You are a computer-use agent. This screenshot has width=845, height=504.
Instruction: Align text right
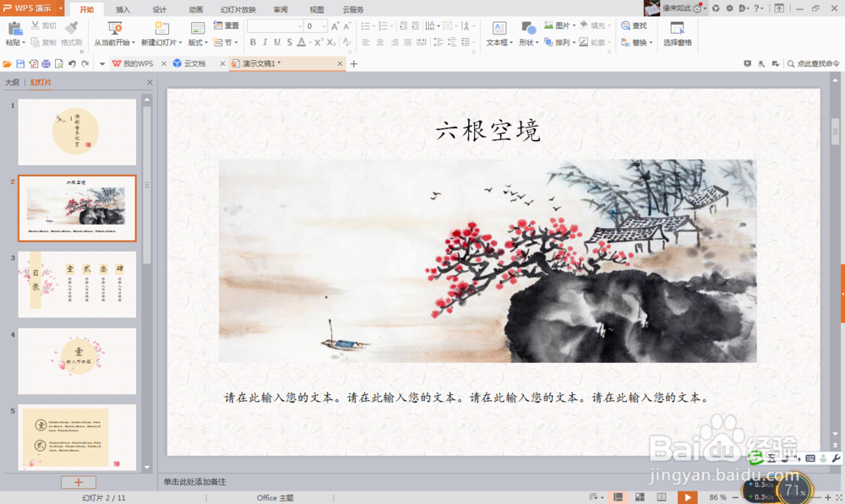(394, 42)
